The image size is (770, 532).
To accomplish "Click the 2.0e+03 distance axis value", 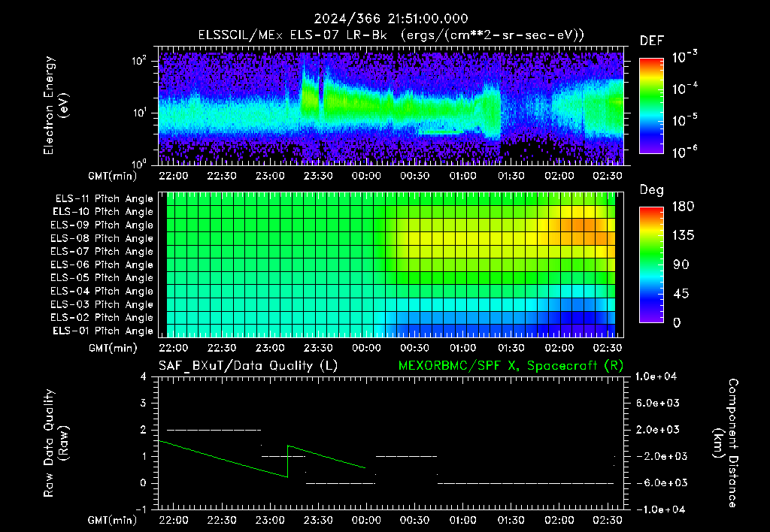I will pos(659,429).
